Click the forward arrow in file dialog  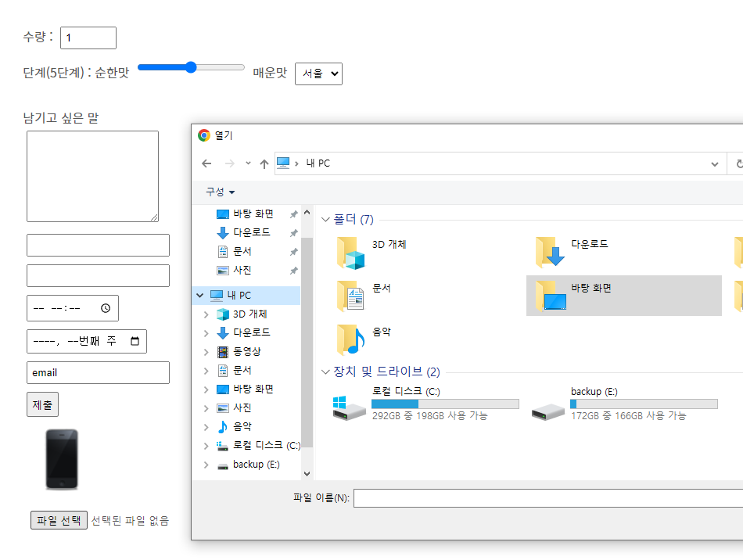tap(230, 163)
